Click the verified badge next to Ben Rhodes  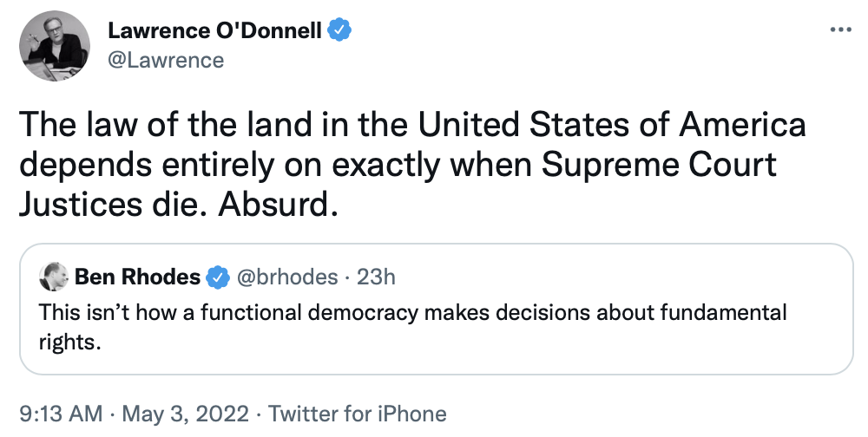(x=215, y=277)
